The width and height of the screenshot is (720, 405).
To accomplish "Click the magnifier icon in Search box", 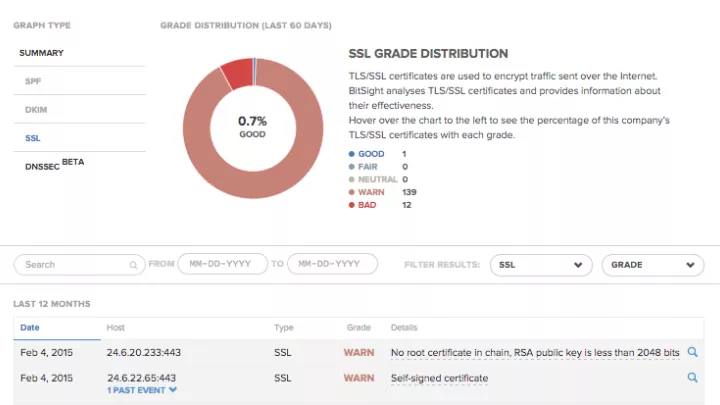I will (x=133, y=265).
